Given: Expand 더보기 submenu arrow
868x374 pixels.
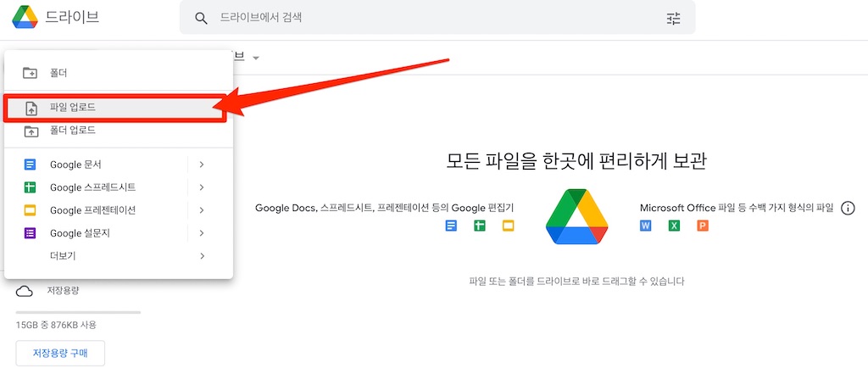Looking at the screenshot, I should pyautogui.click(x=202, y=256).
